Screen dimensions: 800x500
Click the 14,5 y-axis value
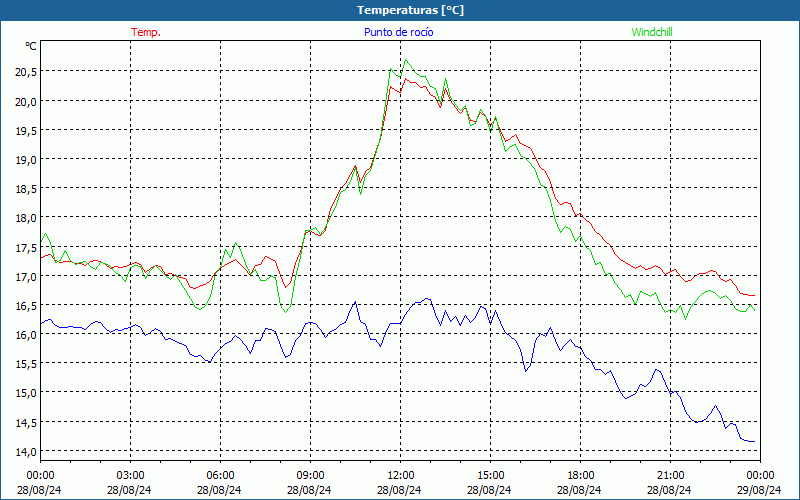click(26, 423)
